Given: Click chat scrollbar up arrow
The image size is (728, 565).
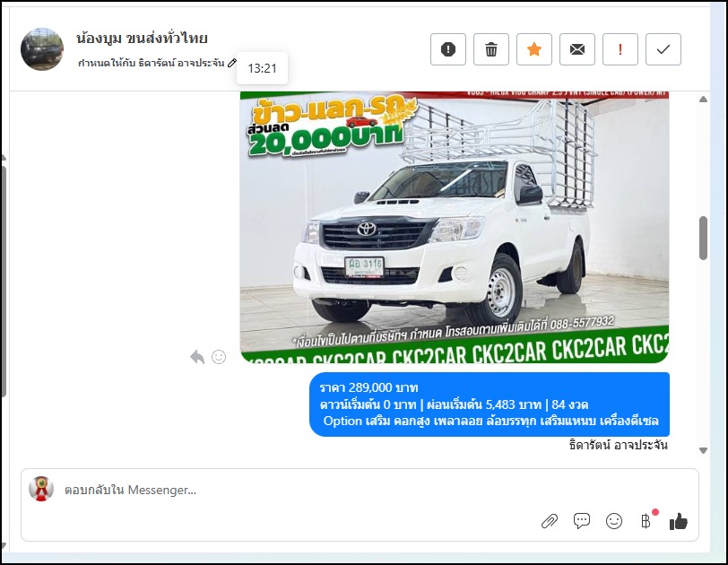Looking at the screenshot, I should [703, 100].
